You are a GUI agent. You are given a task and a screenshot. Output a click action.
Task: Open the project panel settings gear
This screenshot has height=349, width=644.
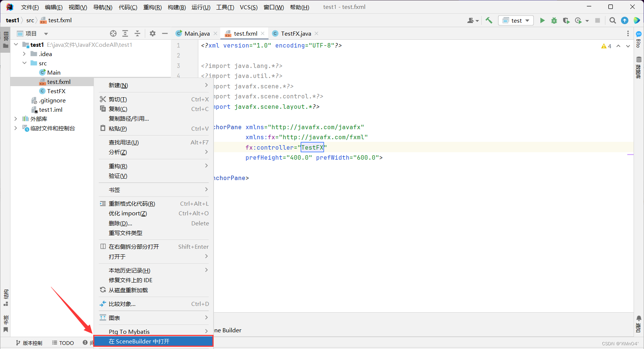pyautogui.click(x=153, y=33)
